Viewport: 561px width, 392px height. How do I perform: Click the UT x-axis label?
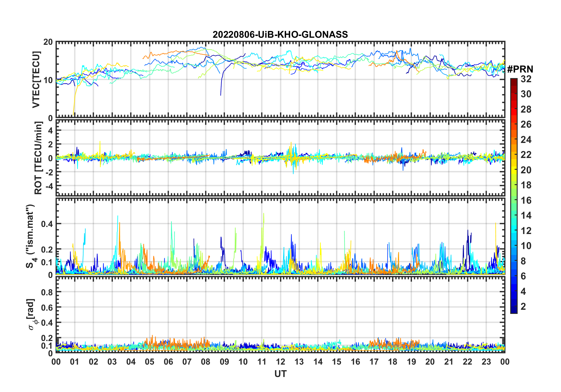pos(280,374)
